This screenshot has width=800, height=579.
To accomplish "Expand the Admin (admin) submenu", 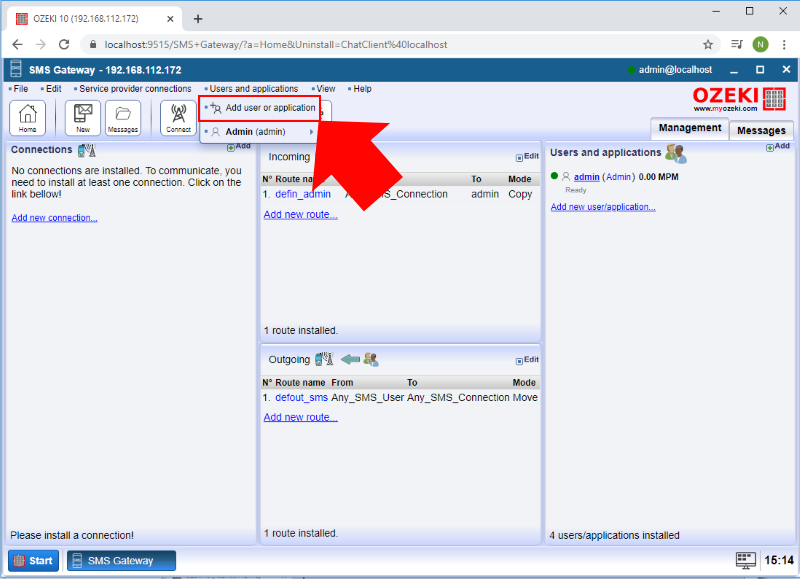I will 260,132.
